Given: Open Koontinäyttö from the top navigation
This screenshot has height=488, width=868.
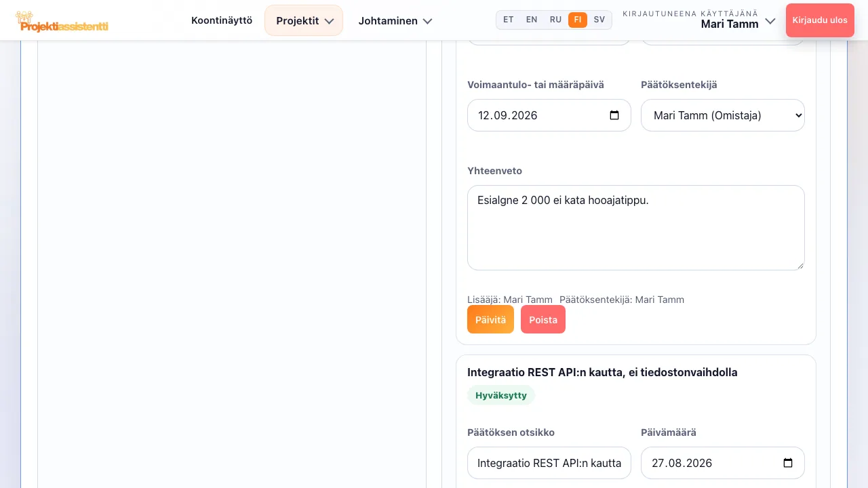Looking at the screenshot, I should click(x=222, y=20).
